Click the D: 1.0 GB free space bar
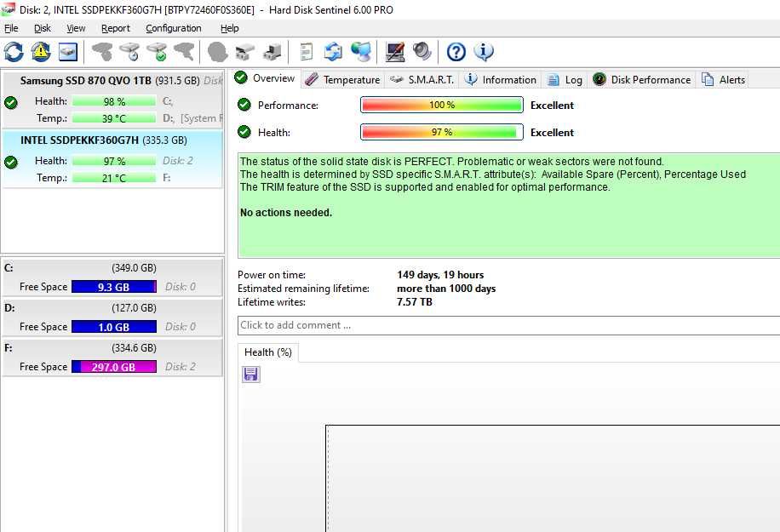 [x=114, y=327]
